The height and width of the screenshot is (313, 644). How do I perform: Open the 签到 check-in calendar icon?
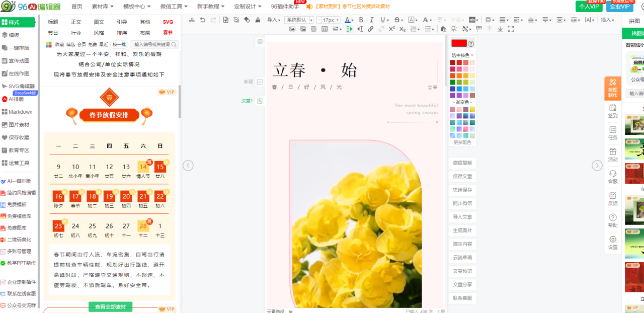pyautogui.click(x=612, y=111)
